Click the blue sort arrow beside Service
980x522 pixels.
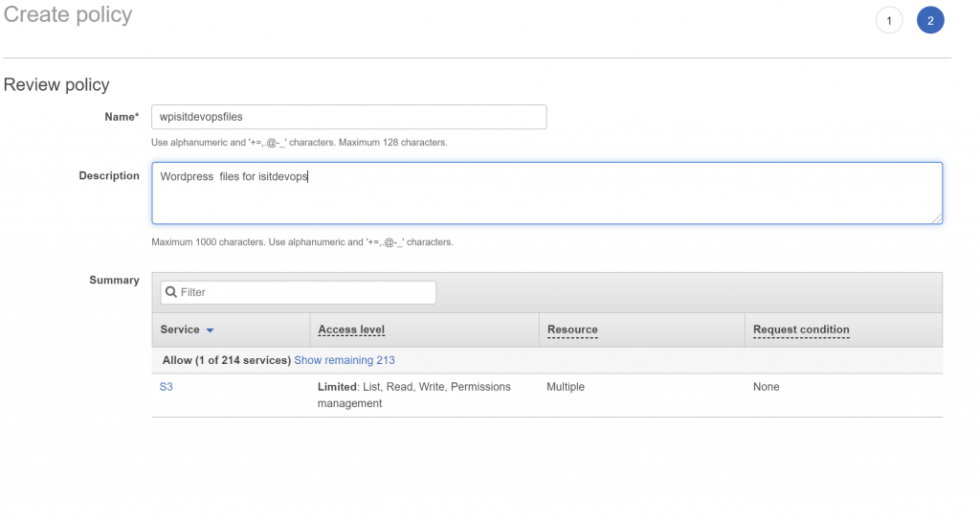[x=210, y=330]
